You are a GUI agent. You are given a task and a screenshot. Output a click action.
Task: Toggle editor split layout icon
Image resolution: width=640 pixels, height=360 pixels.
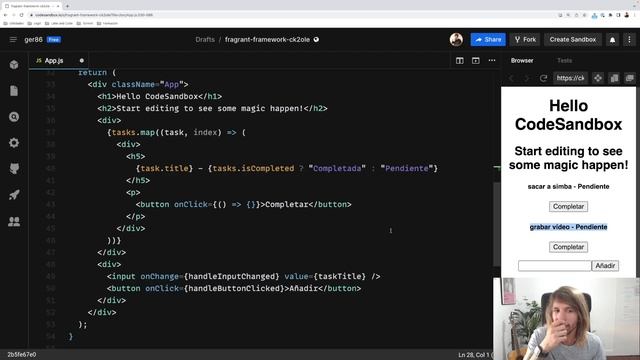click(x=460, y=60)
